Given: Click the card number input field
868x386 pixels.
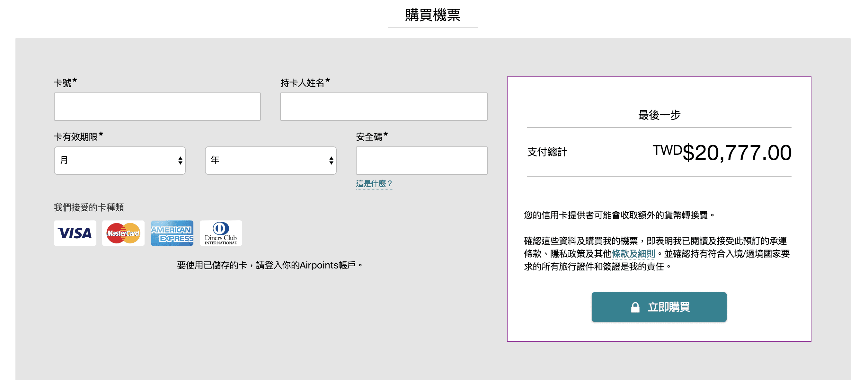Looking at the screenshot, I should click(157, 106).
